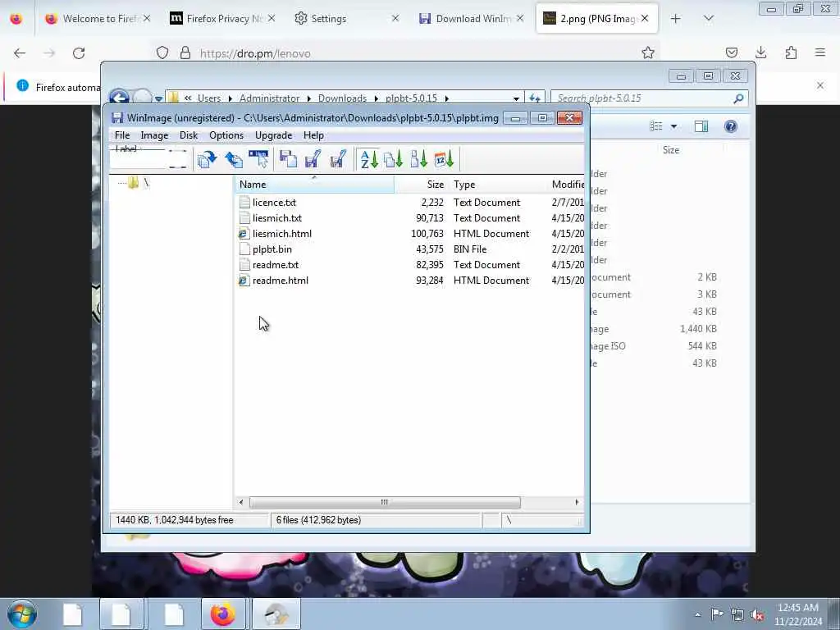The width and height of the screenshot is (840, 630).
Task: Open the Help menu in WinImage
Action: coord(313,135)
